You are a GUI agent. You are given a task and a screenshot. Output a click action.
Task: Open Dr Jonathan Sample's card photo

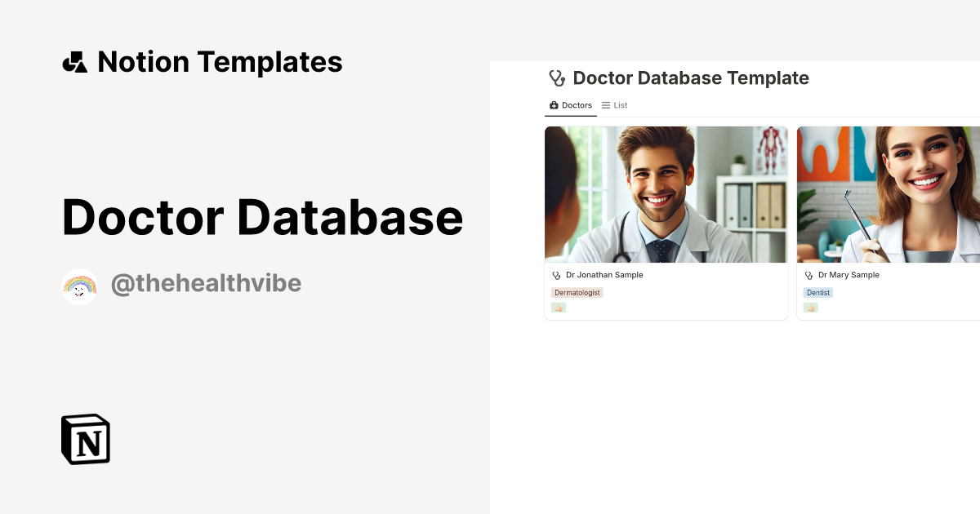coord(666,194)
